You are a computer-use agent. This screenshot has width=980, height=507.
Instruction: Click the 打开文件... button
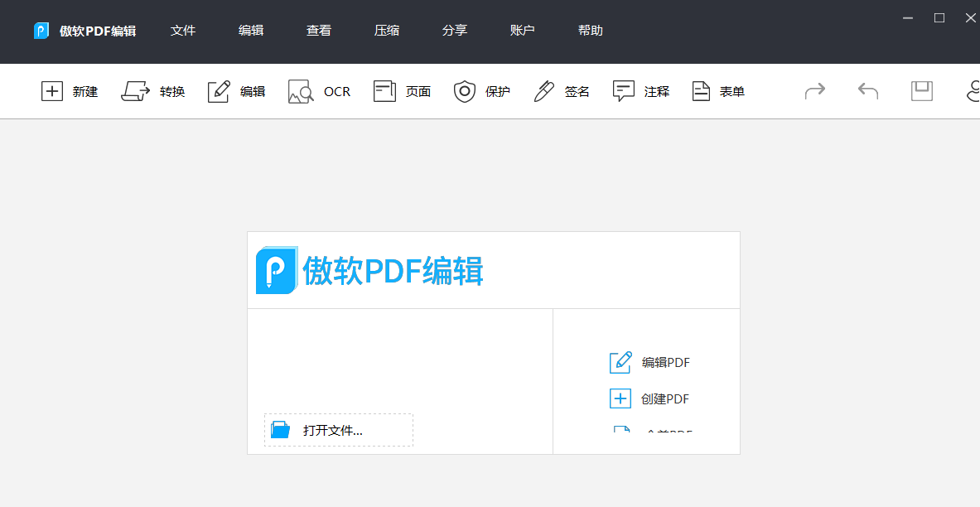[x=339, y=430]
